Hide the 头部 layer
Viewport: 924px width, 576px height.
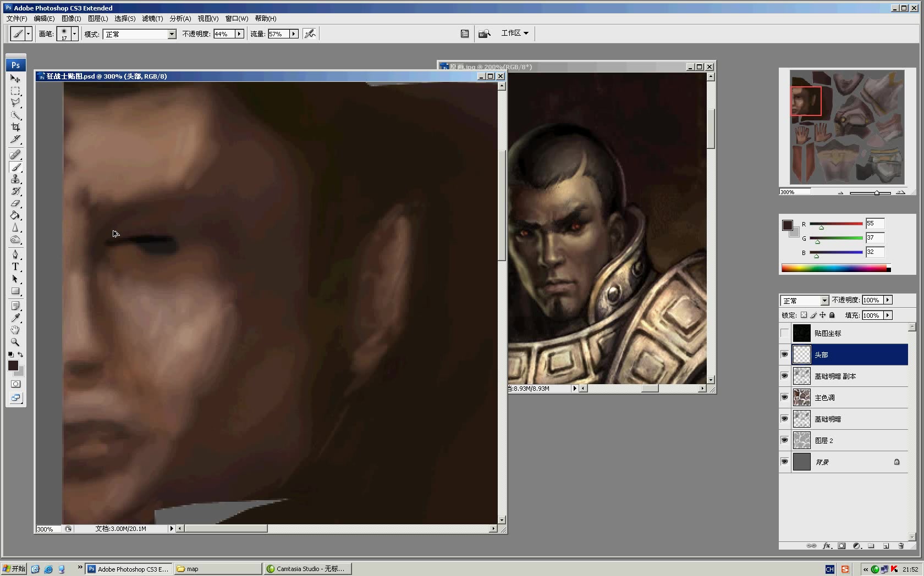pos(785,355)
